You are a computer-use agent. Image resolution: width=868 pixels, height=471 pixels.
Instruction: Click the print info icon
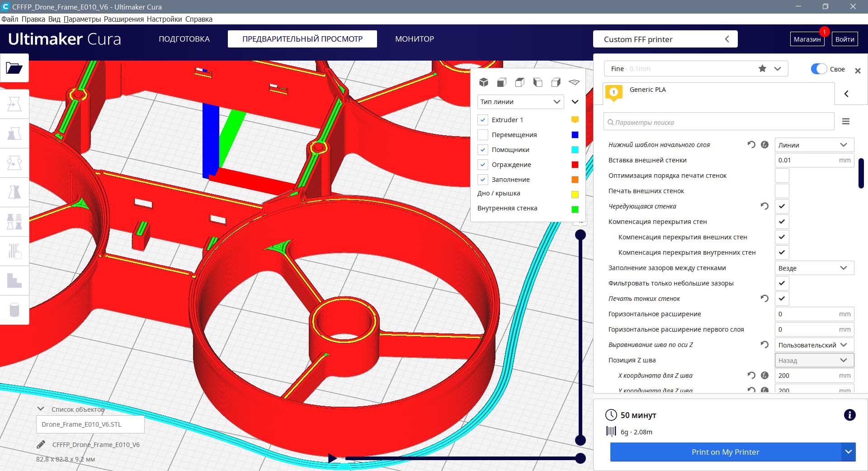(849, 415)
